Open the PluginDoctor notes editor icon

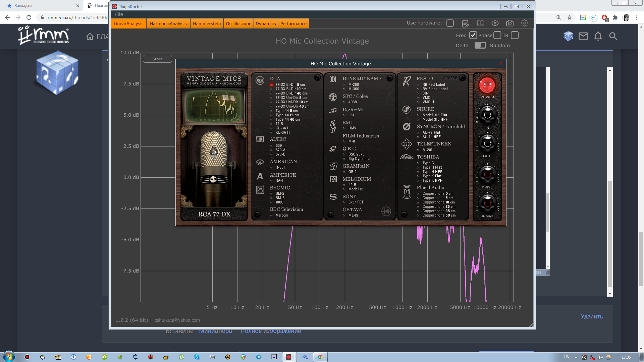click(x=465, y=23)
